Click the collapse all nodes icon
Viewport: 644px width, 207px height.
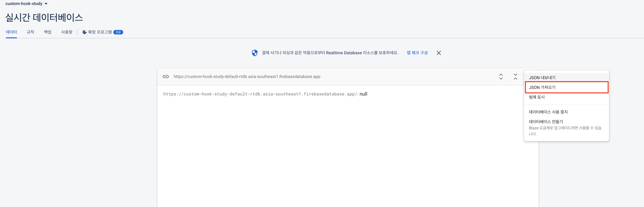coord(515,77)
